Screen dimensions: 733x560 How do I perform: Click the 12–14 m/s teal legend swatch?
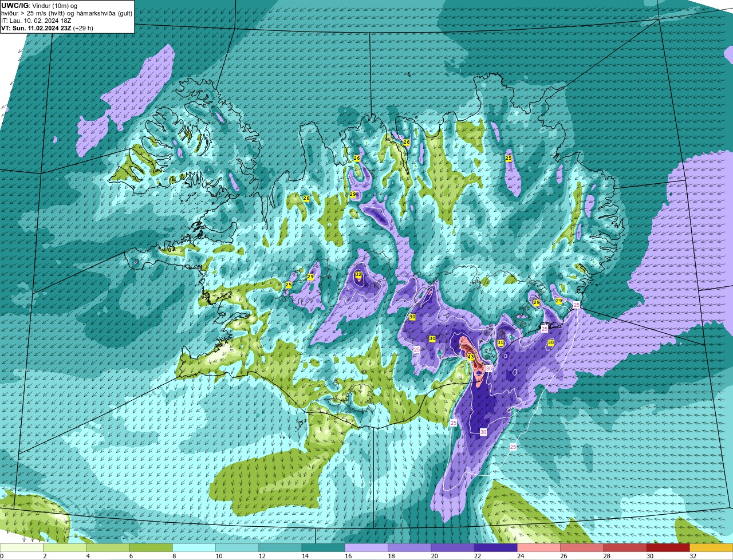pos(280,548)
